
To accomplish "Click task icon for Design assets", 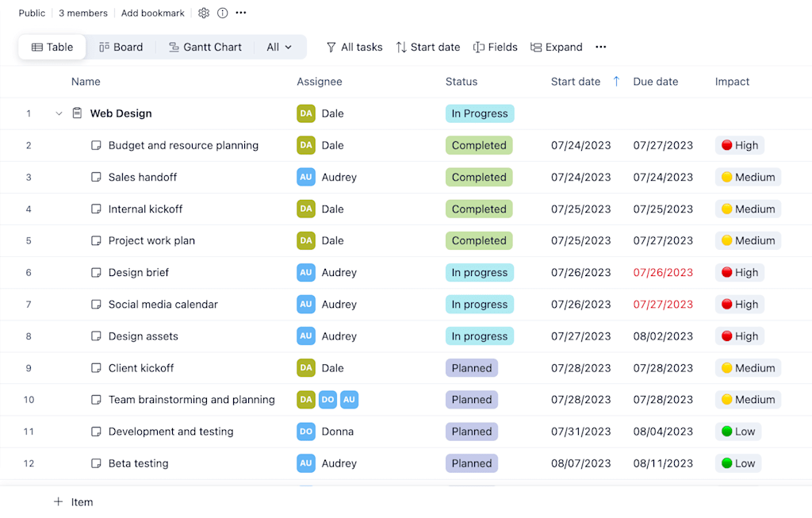I will (96, 336).
